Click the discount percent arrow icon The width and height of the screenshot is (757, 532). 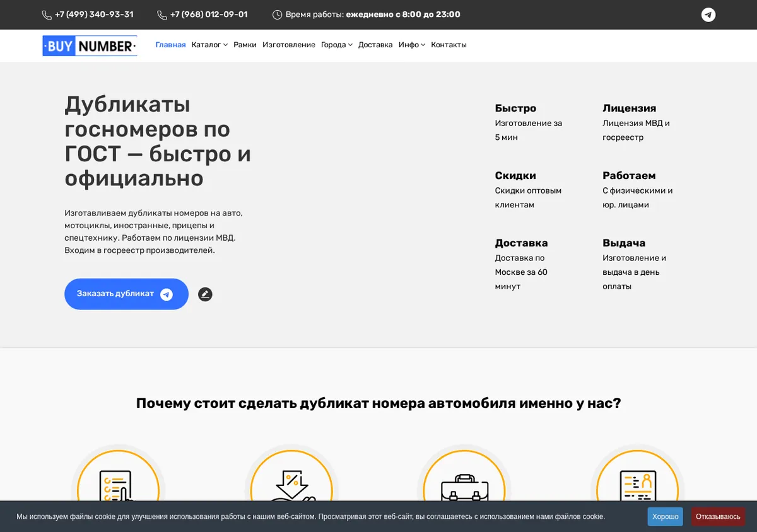[292, 487]
